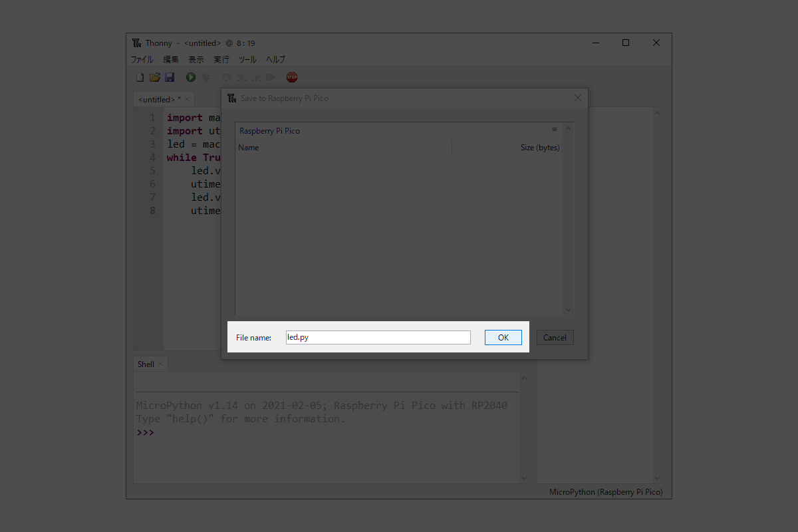
Task: Open the 実行 menu
Action: (x=221, y=59)
